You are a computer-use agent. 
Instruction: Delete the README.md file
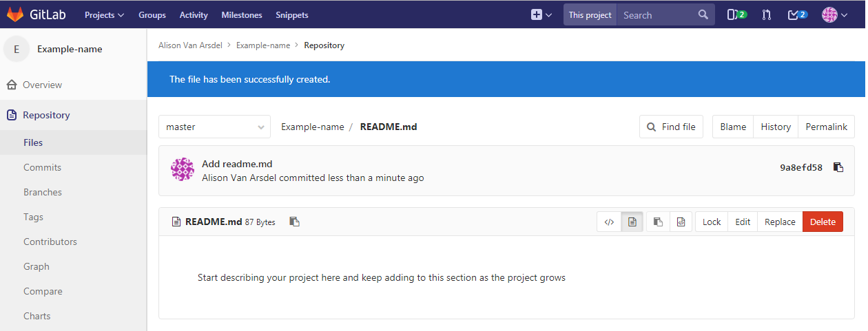[823, 222]
